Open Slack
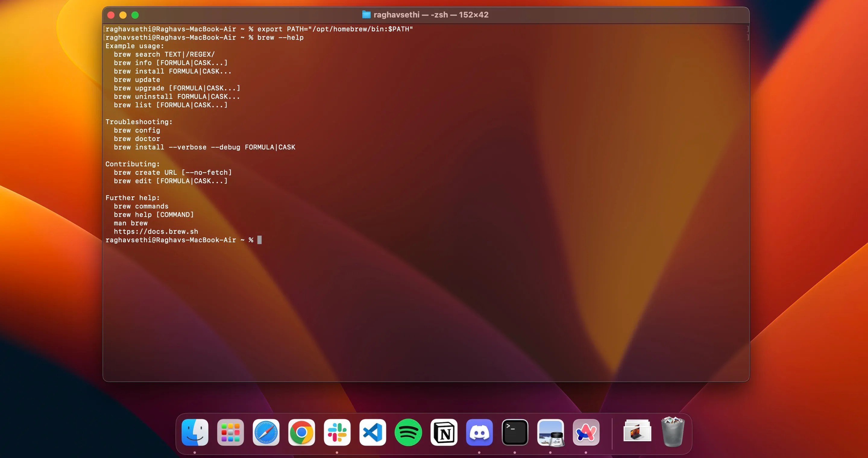The image size is (868, 458). pos(337,433)
